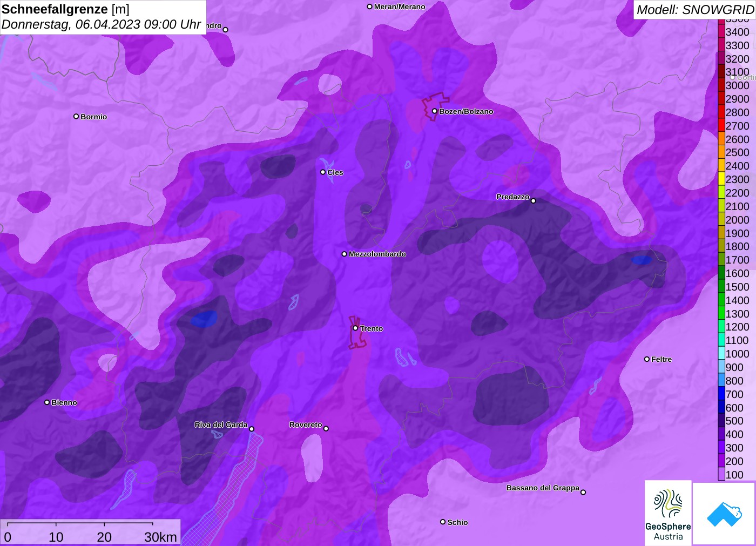Click the Trento marker dot
The width and height of the screenshot is (756, 546).
pos(355,328)
